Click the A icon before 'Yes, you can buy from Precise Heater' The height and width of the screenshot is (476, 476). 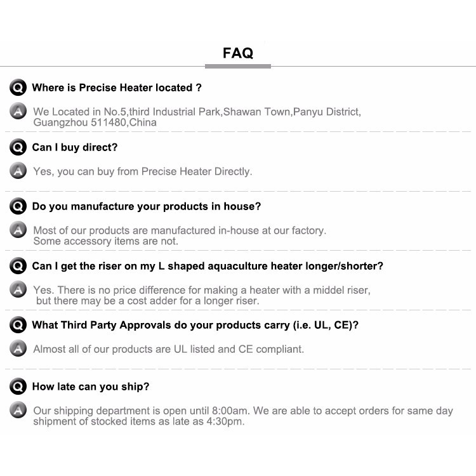18,171
